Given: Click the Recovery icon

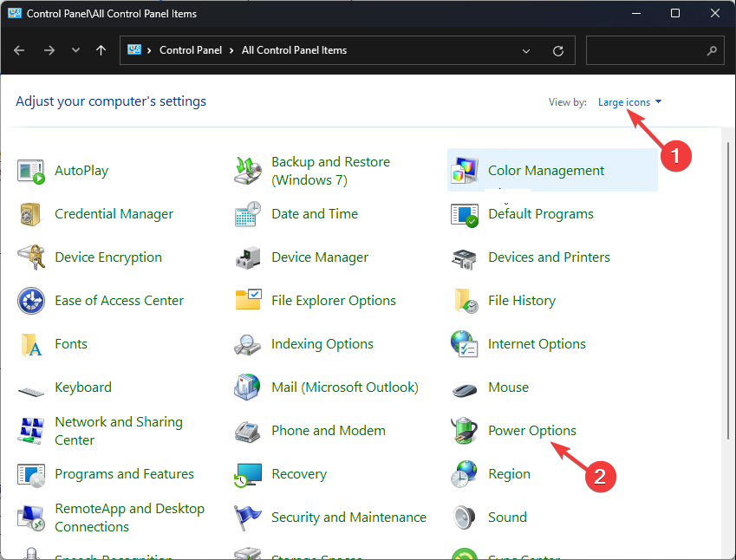Looking at the screenshot, I should (248, 474).
